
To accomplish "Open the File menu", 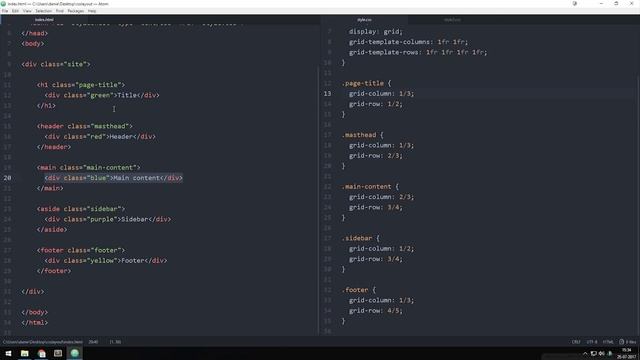I will tap(5, 11).
